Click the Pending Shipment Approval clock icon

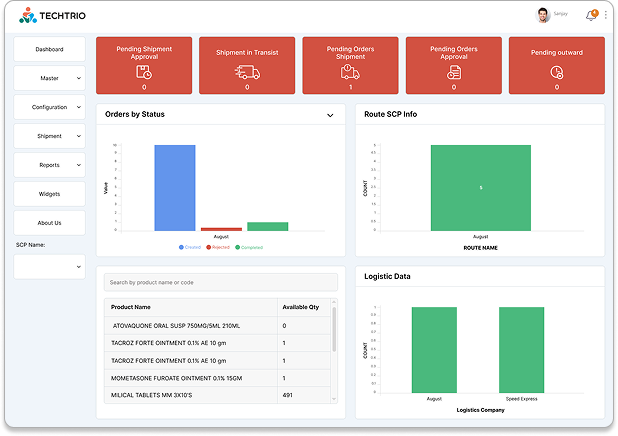point(144,73)
